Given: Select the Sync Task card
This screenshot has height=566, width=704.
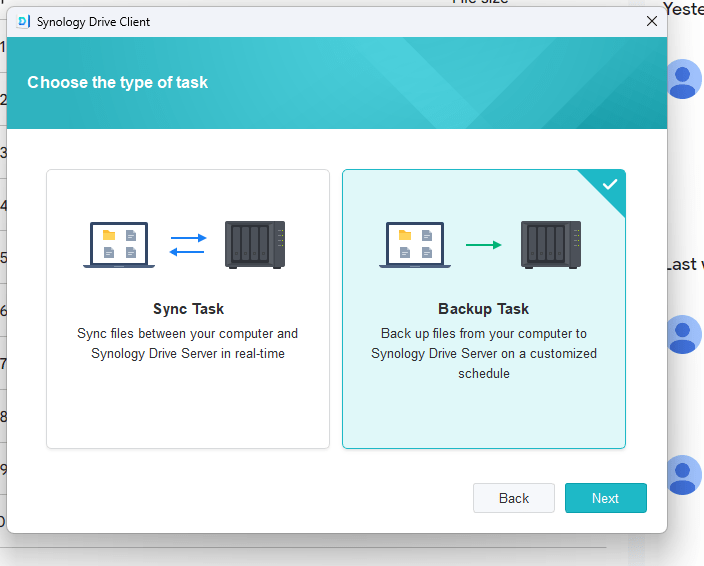Looking at the screenshot, I should tap(188, 309).
